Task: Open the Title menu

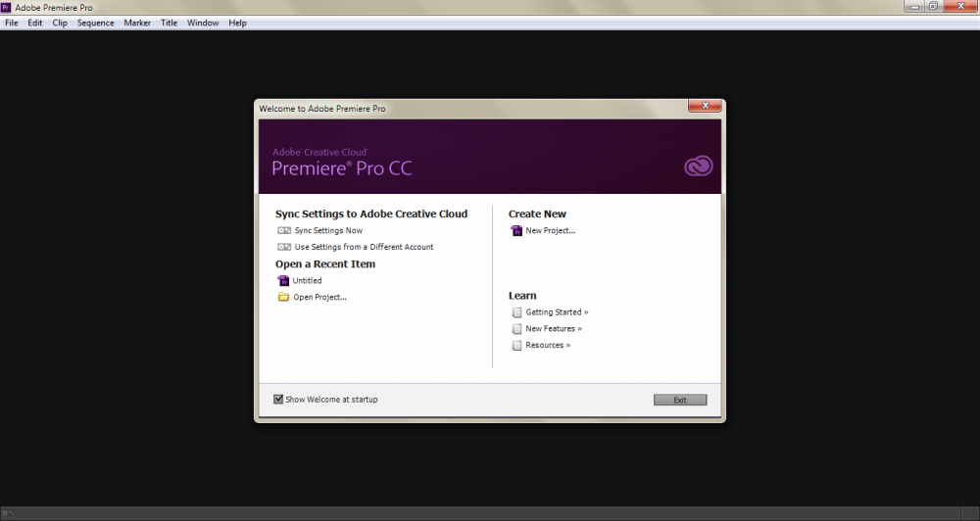Action: pos(169,23)
